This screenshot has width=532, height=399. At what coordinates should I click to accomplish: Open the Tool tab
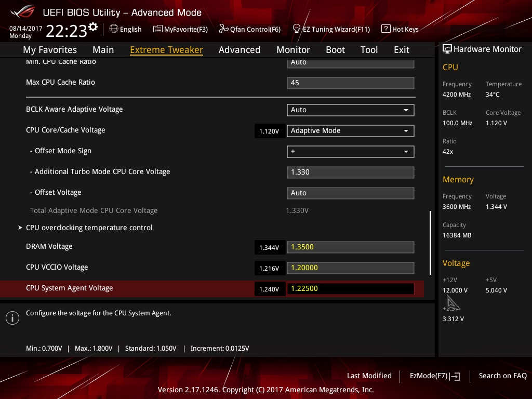click(369, 50)
